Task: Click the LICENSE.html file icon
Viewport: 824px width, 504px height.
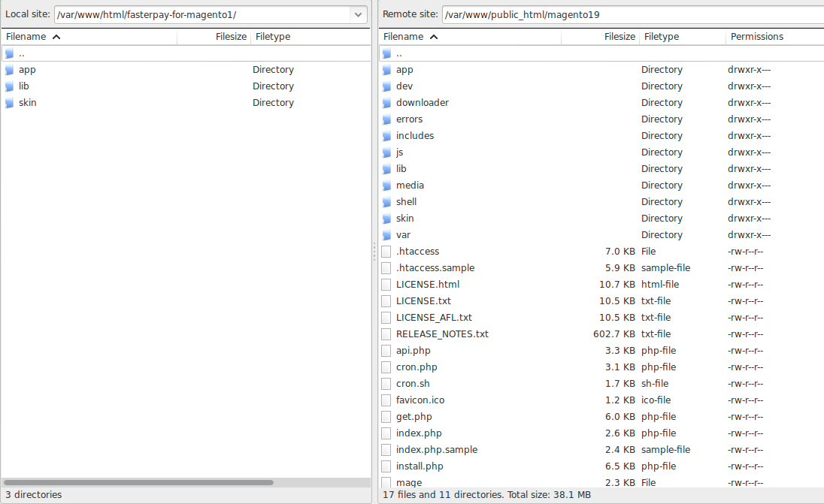Action: (386, 285)
